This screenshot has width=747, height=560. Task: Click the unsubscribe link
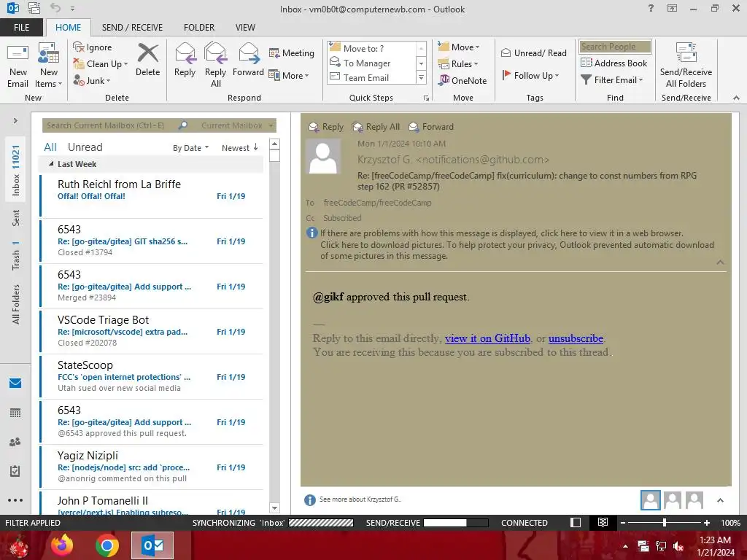point(576,338)
